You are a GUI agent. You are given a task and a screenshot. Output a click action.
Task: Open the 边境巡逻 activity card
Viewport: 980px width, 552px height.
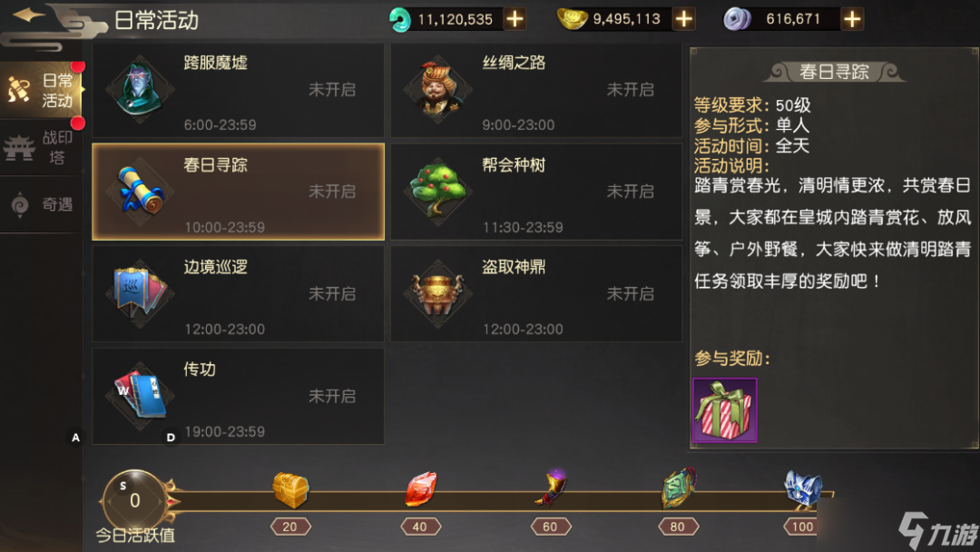[238, 293]
